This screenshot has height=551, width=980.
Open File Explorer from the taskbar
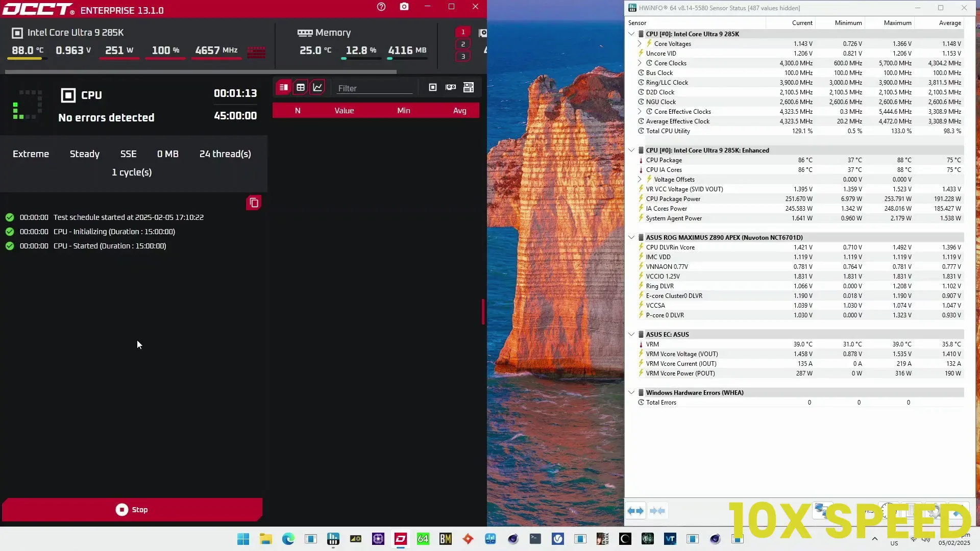pyautogui.click(x=265, y=539)
